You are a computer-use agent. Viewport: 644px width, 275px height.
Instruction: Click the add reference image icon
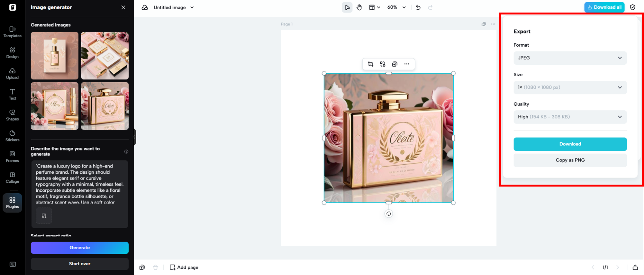44,216
